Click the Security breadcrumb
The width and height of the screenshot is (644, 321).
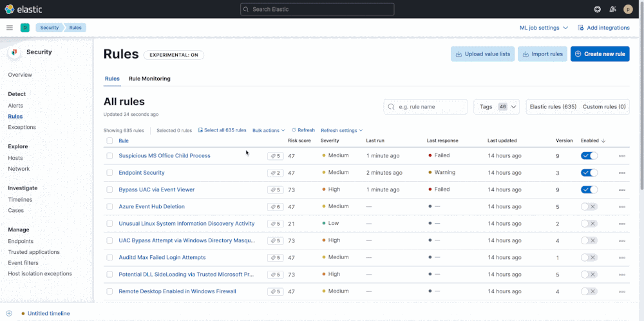click(50, 28)
